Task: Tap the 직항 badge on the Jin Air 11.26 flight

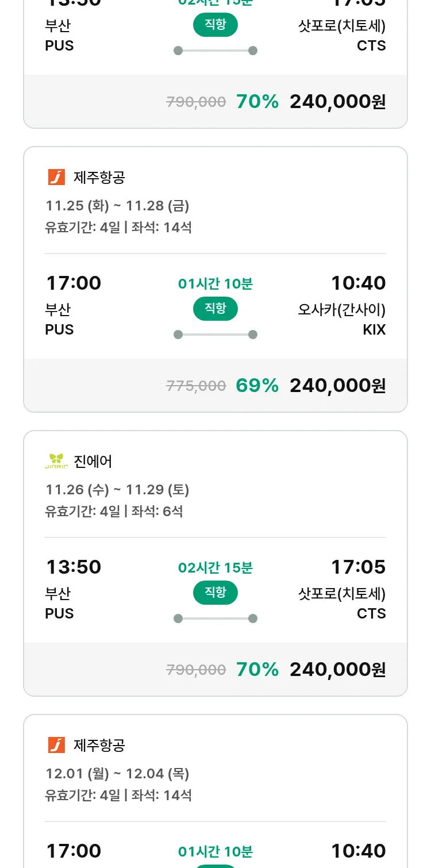Action: (215, 593)
